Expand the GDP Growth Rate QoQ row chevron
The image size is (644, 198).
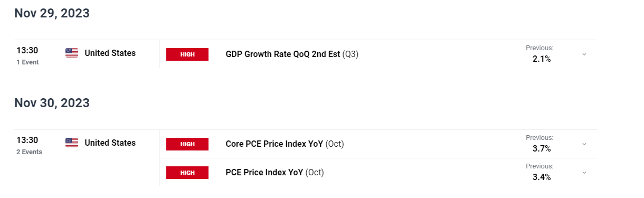584,54
